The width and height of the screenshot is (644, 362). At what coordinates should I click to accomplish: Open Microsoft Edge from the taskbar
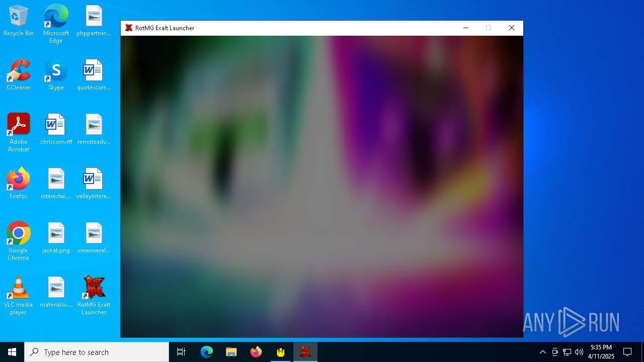[207, 352]
